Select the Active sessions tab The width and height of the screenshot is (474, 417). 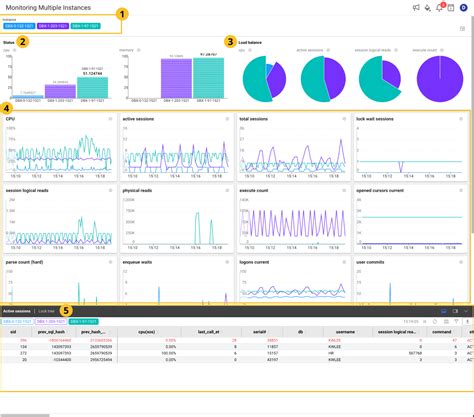(x=17, y=311)
